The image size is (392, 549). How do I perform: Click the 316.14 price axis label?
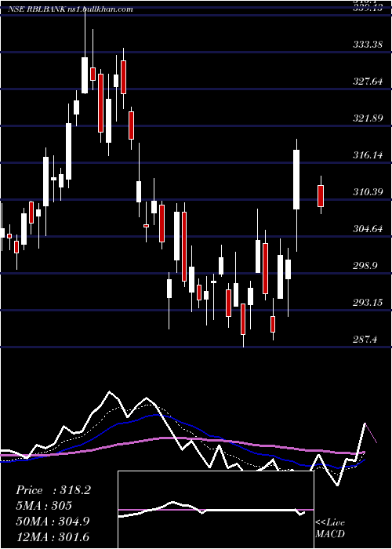368,155
